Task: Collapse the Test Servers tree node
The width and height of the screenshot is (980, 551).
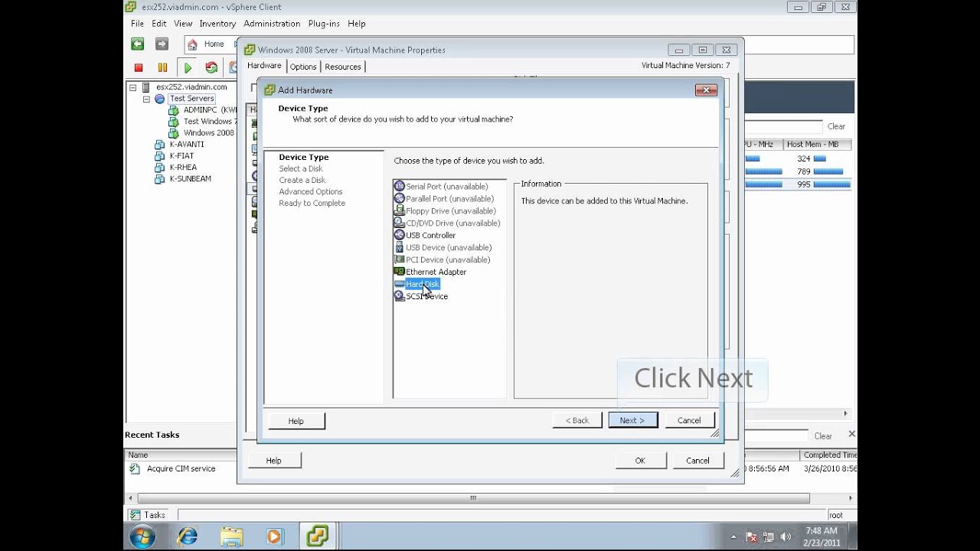Action: click(x=146, y=99)
